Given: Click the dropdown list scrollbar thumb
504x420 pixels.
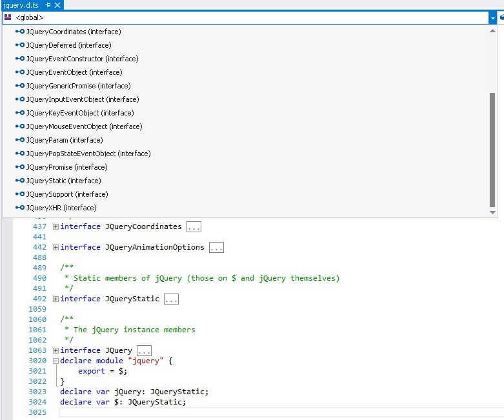Looking at the screenshot, I should [x=492, y=150].
